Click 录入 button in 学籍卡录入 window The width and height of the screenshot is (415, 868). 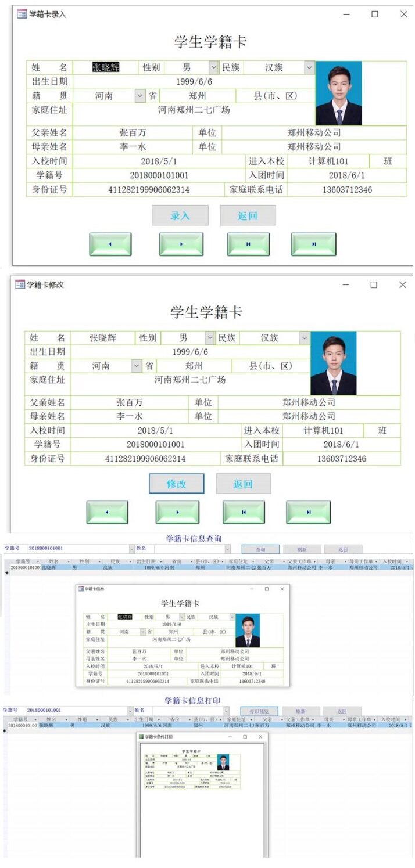[180, 215]
